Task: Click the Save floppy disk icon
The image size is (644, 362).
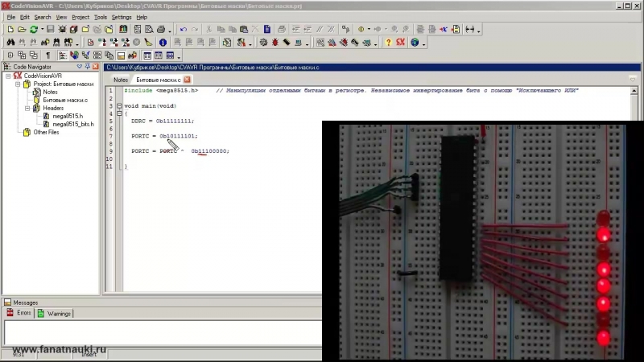Action: point(50,30)
